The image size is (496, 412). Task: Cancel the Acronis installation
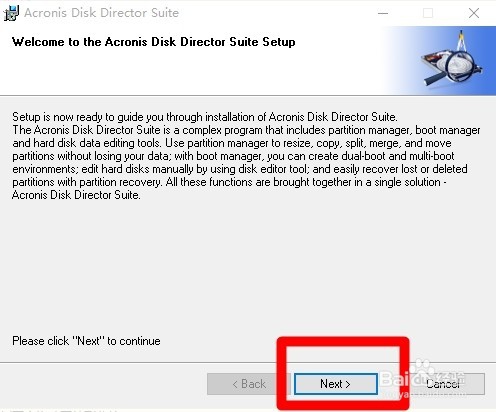444,384
